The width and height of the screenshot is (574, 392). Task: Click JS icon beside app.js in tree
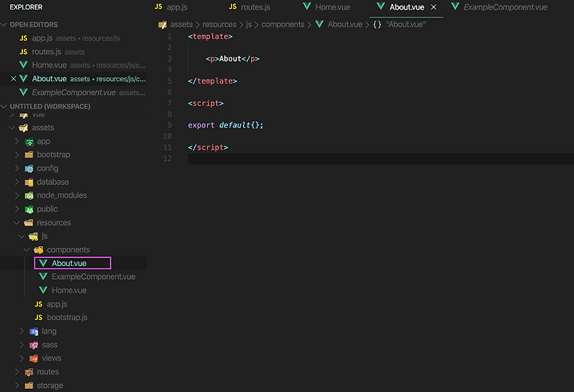click(38, 304)
